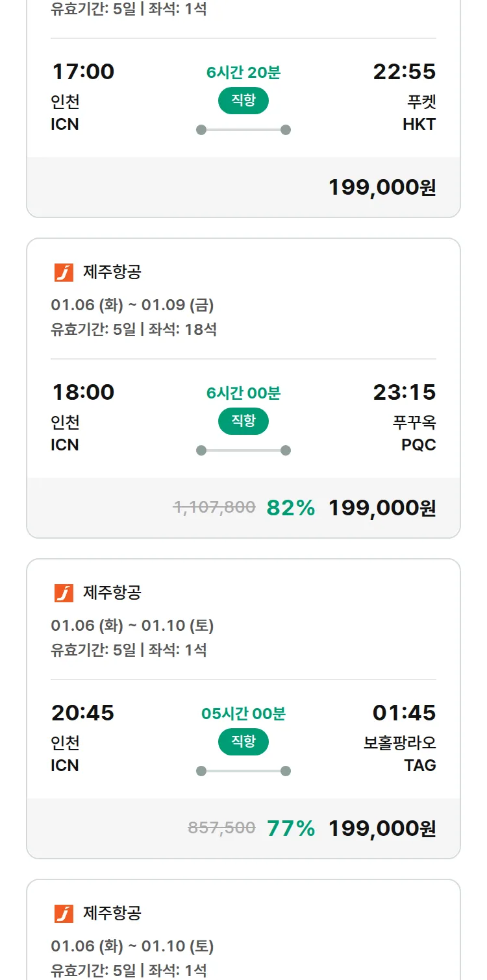The height and width of the screenshot is (980, 487).
Task: Tap the 직항 badge on the Bohol flight
Action: 243,742
